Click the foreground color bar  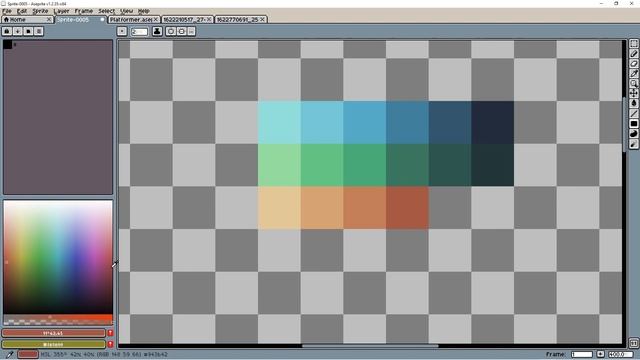tap(53, 333)
